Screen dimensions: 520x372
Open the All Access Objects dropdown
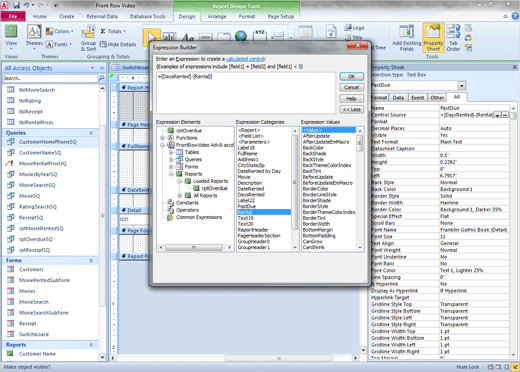tap(92, 68)
